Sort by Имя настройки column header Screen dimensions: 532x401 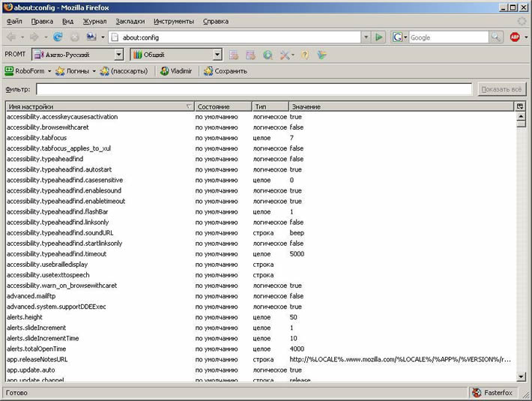(x=97, y=106)
